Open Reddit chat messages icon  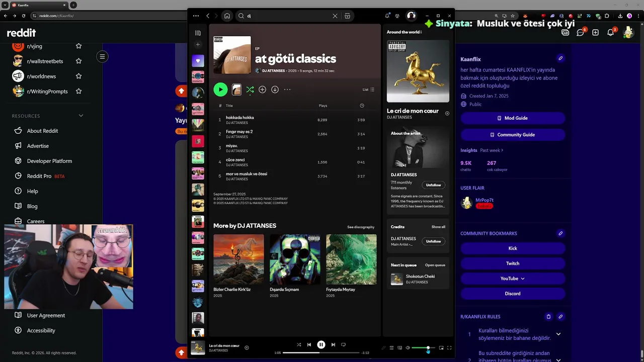pyautogui.click(x=580, y=33)
